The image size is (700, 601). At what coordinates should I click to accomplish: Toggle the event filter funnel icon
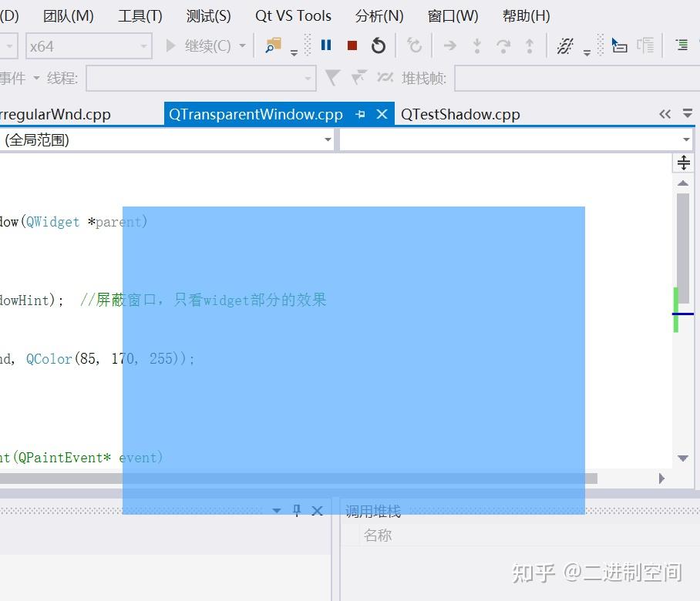(x=331, y=77)
